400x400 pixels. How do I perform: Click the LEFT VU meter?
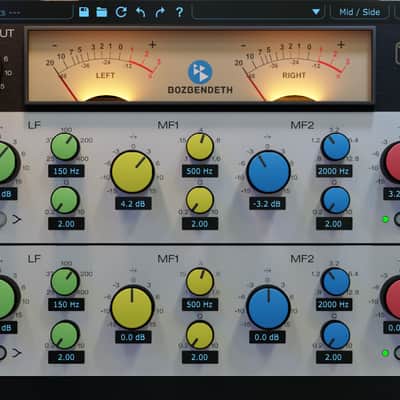point(104,70)
